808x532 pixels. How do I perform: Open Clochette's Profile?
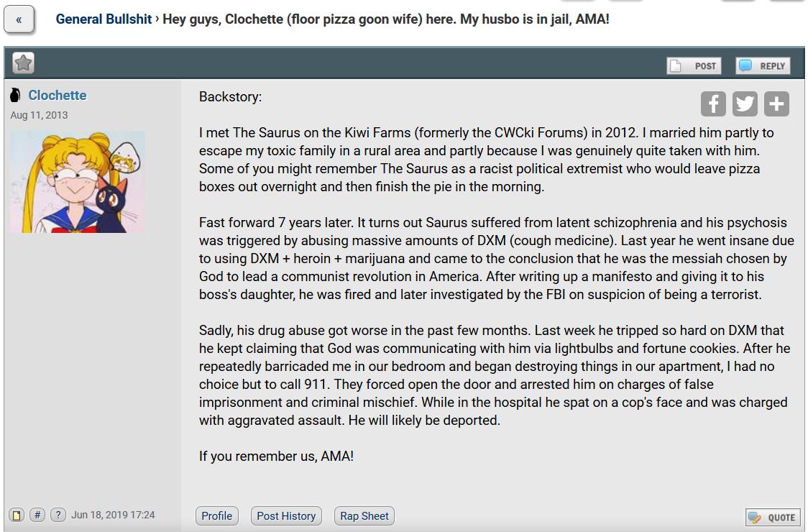[216, 516]
